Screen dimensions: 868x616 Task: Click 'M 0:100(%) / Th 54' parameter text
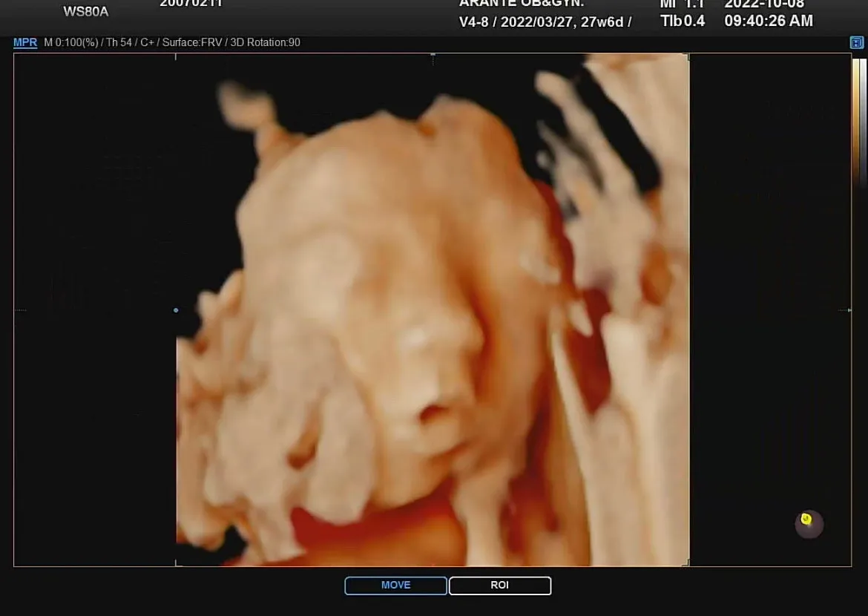point(88,42)
